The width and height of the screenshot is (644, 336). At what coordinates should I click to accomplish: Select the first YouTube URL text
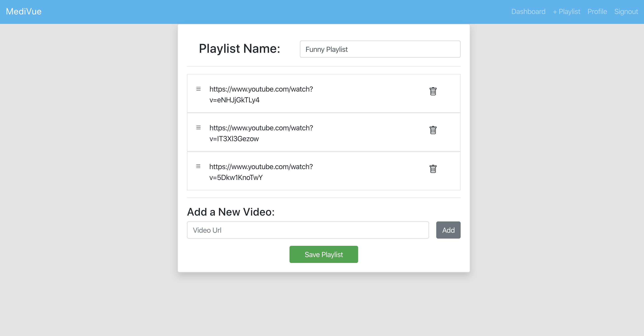(x=261, y=94)
